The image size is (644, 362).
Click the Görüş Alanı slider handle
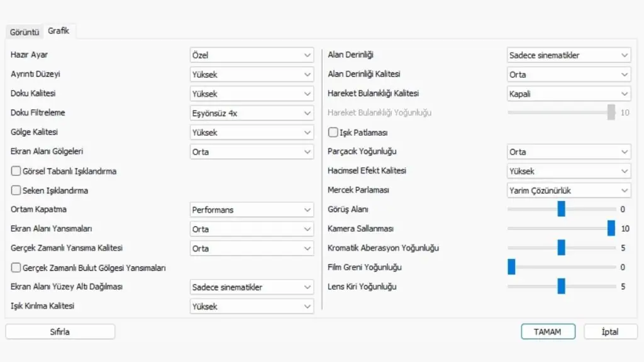click(x=561, y=209)
